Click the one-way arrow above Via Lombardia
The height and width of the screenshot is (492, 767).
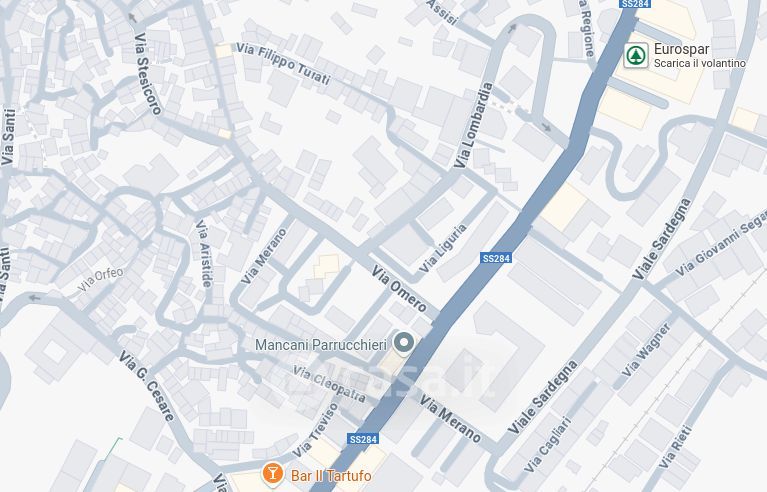coord(512,29)
